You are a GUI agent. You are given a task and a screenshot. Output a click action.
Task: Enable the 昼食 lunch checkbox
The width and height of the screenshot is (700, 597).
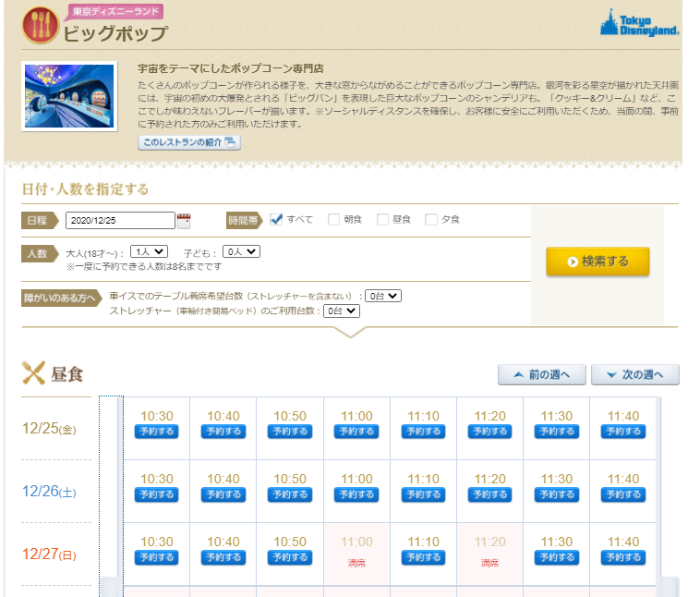382,219
